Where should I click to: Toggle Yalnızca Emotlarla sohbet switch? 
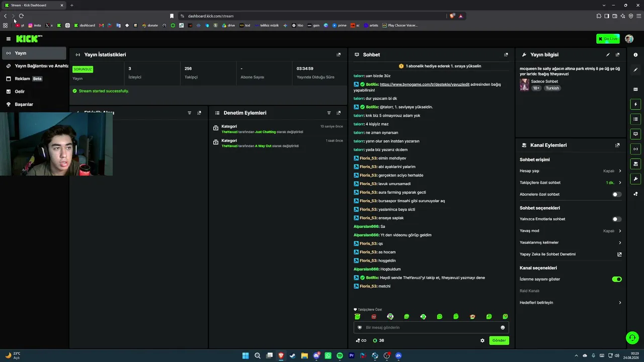pyautogui.click(x=617, y=219)
